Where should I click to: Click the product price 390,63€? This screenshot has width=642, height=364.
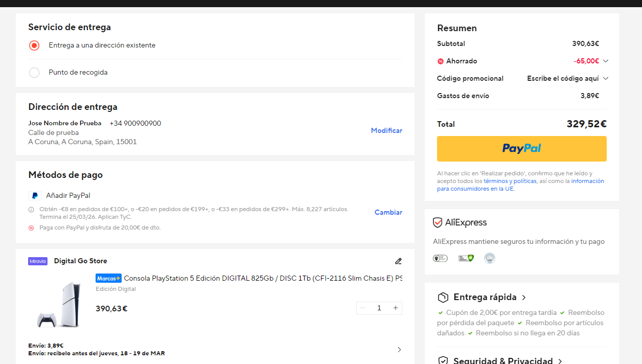(x=111, y=309)
